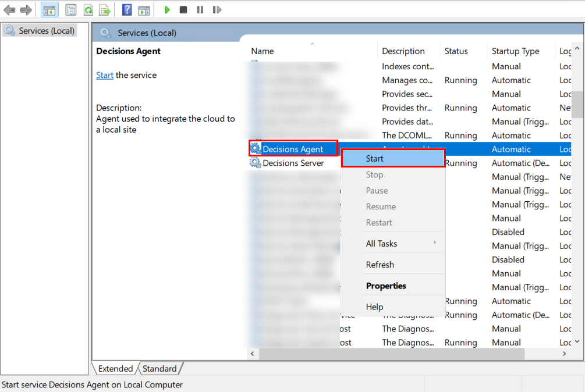Expand the All Tasks submenu
585x392 pixels.
pyautogui.click(x=393, y=243)
